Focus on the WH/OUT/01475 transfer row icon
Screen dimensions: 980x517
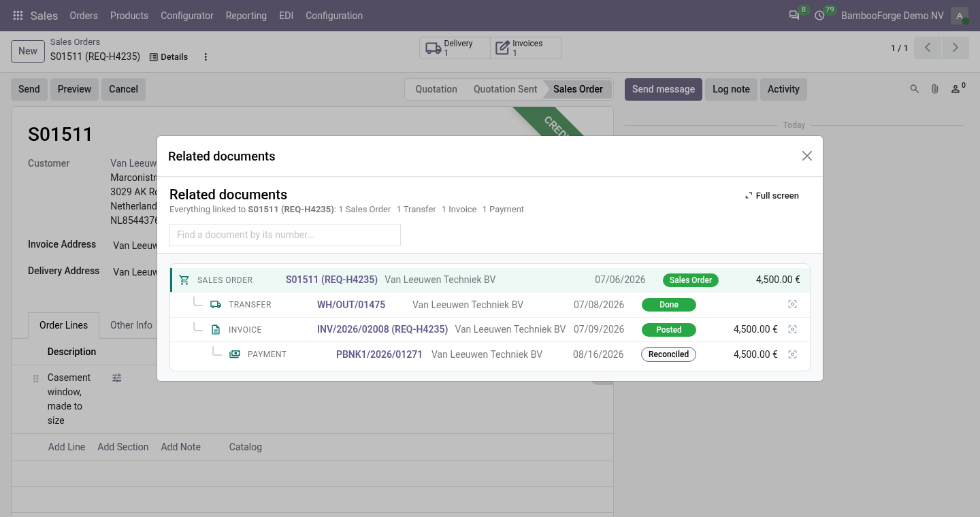792,305
